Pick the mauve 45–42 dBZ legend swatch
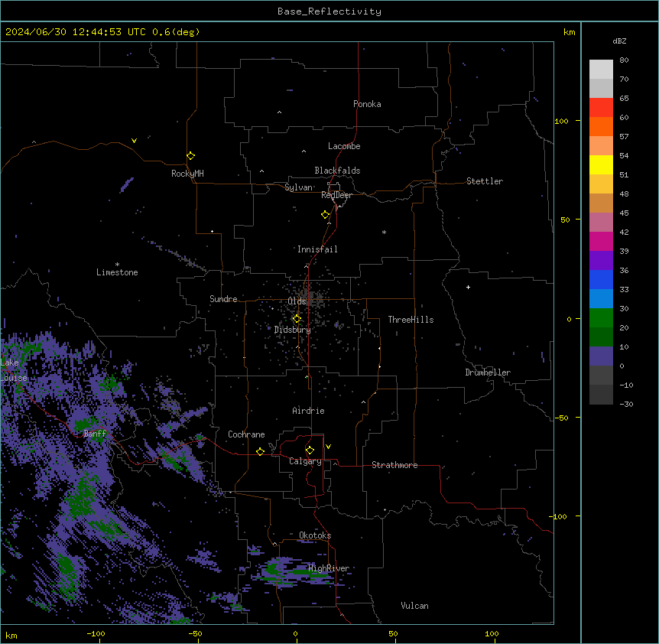 [601, 223]
